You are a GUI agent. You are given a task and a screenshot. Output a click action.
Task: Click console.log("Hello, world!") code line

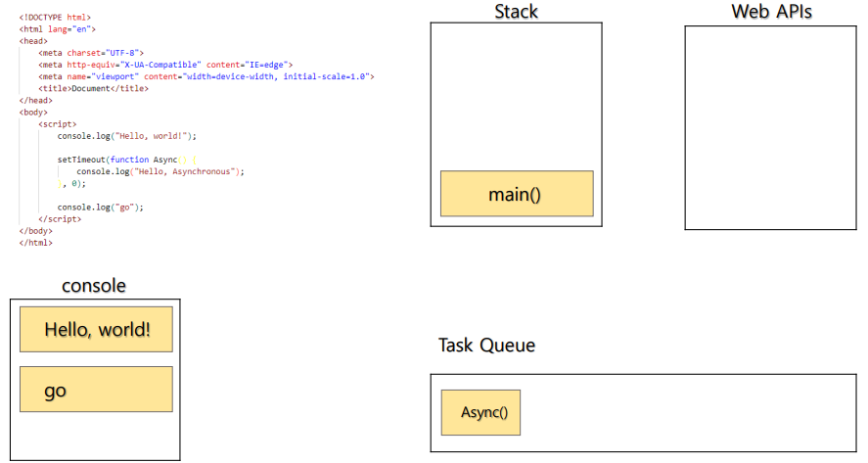click(x=127, y=136)
